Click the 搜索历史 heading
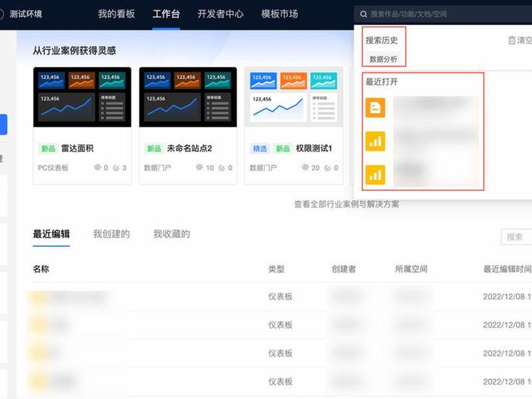 (382, 41)
